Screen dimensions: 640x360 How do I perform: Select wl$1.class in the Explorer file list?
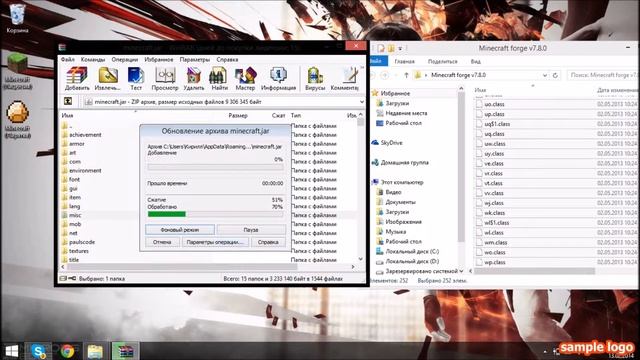coord(496,223)
